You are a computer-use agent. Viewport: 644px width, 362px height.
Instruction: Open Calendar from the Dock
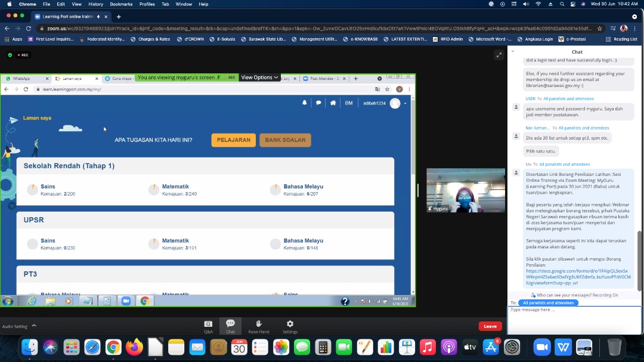[x=239, y=348]
